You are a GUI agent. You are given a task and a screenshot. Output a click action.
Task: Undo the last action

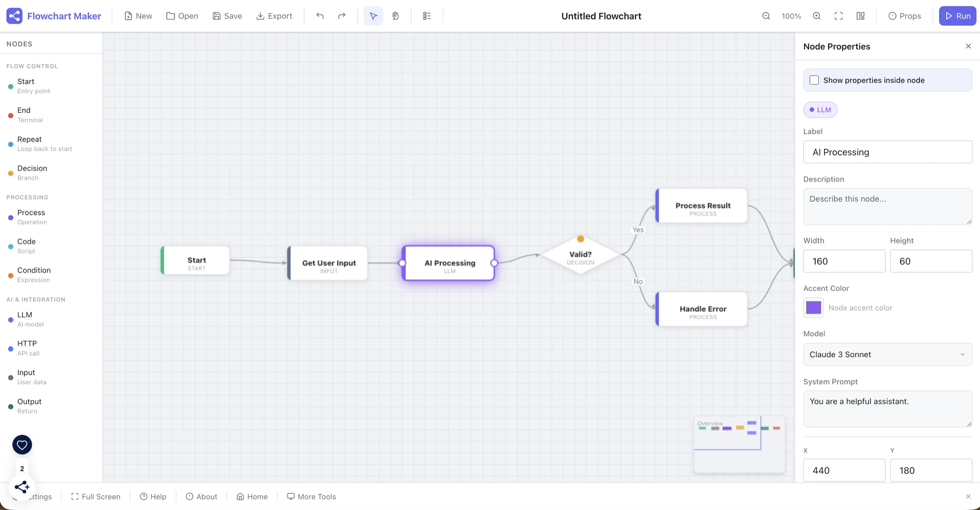point(320,16)
